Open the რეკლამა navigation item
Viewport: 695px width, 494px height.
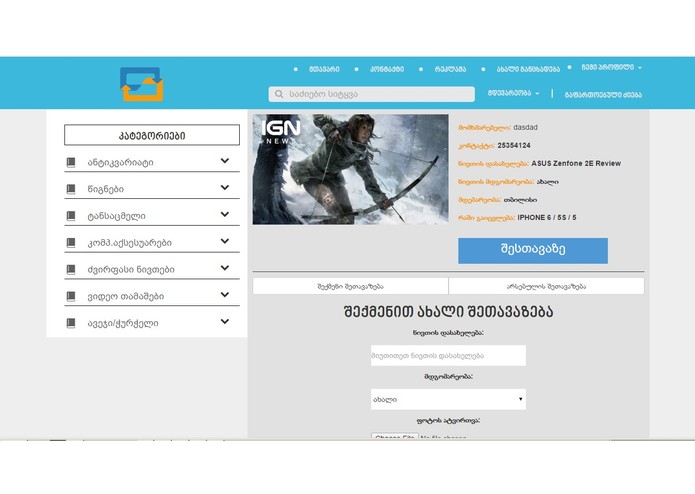[450, 69]
